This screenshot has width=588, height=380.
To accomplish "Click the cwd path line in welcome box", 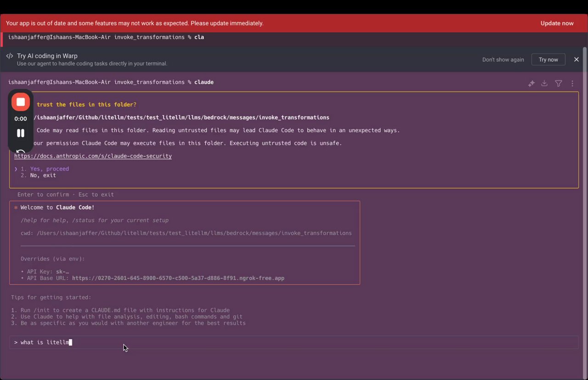I will [x=186, y=233].
